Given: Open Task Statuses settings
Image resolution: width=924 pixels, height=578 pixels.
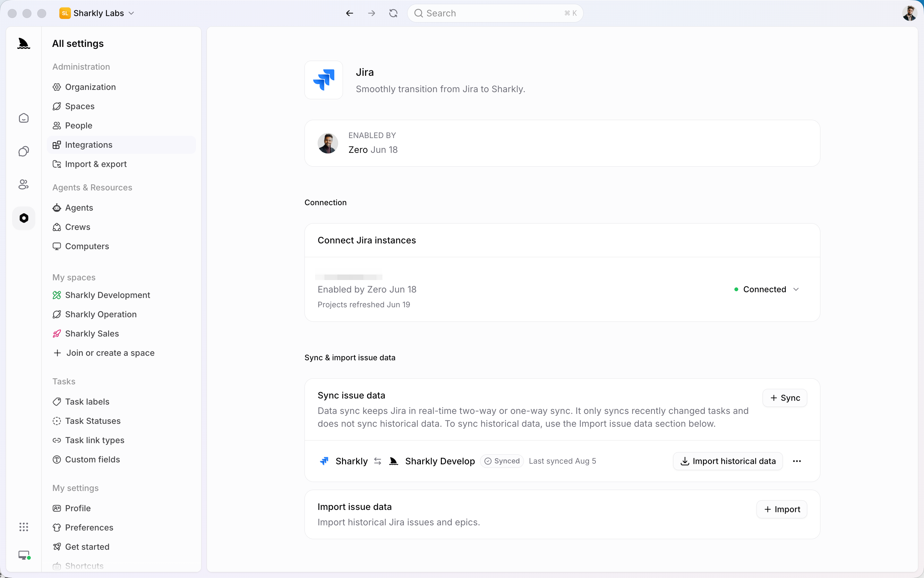Looking at the screenshot, I should click(121, 421).
